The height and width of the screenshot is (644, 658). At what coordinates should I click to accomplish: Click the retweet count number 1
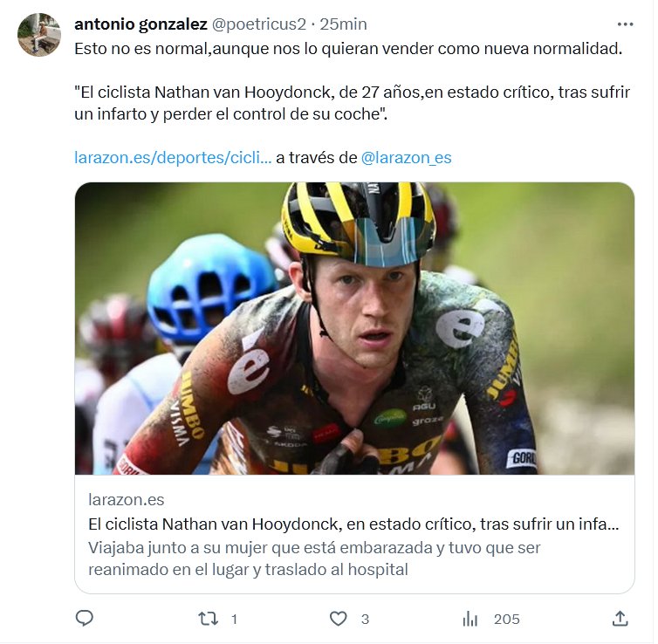point(234,620)
